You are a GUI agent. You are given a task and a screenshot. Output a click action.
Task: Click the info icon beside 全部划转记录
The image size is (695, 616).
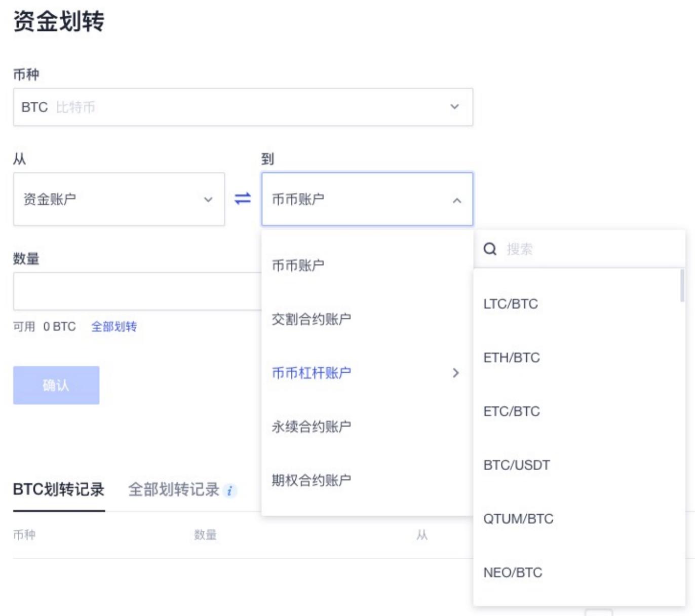click(x=229, y=490)
